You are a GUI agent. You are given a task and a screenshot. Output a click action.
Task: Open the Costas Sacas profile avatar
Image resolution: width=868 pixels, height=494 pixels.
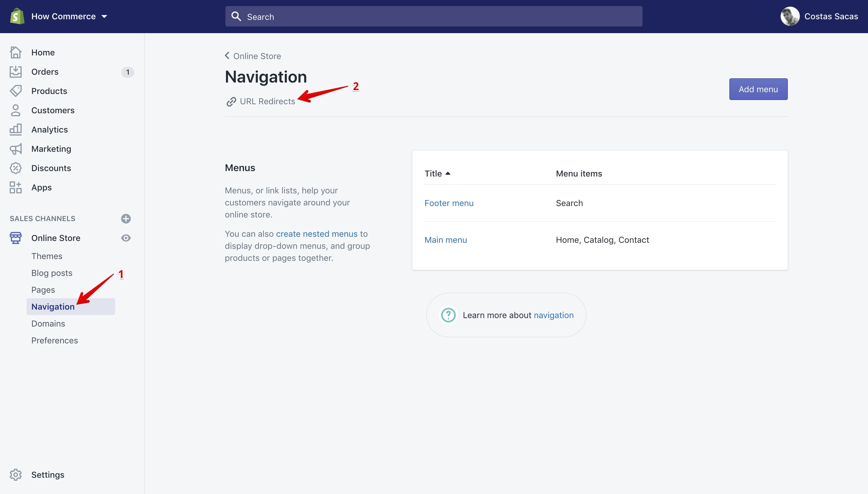point(790,16)
